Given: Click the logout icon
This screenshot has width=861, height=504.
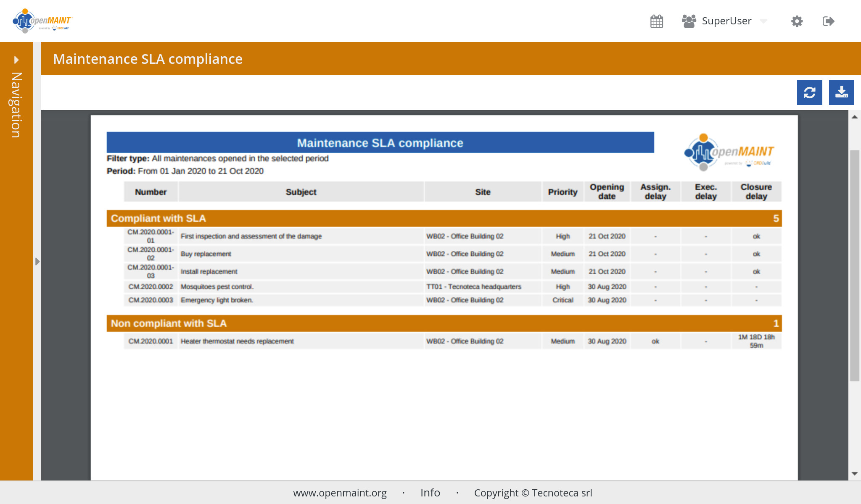Looking at the screenshot, I should [828, 21].
